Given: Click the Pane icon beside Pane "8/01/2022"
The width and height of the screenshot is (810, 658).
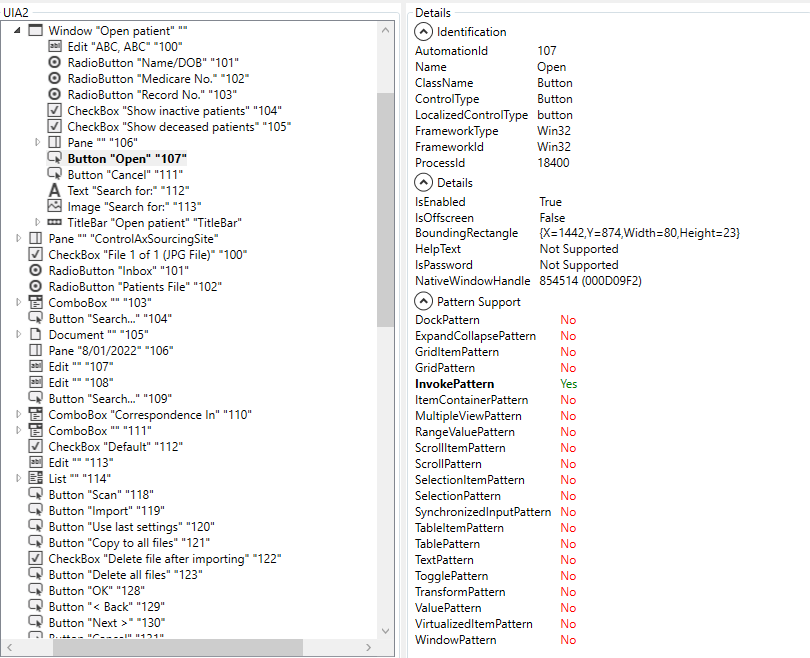Looking at the screenshot, I should [36, 350].
